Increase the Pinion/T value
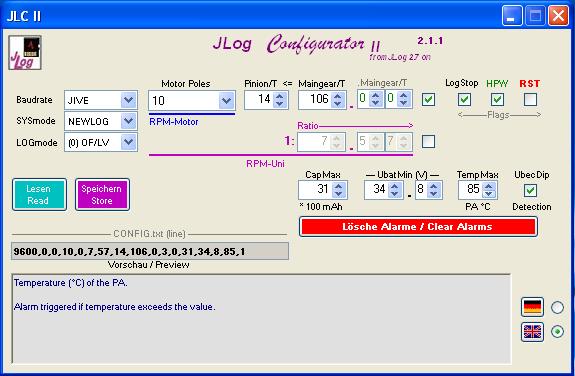Image resolution: width=575 pixels, height=376 pixels. coord(280,96)
